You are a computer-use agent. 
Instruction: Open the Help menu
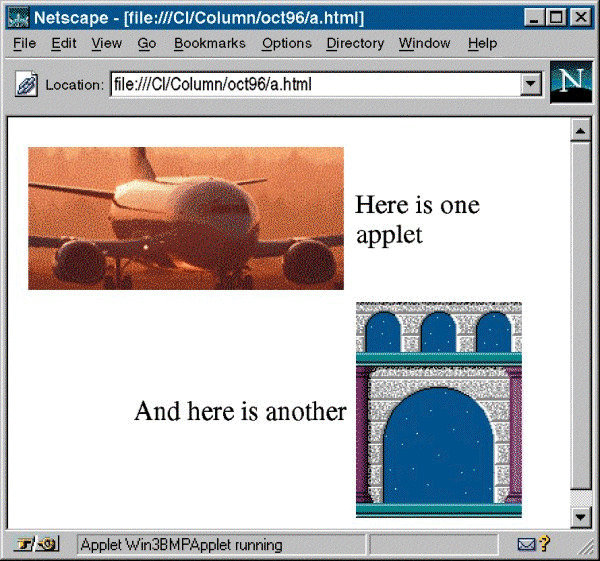(x=482, y=44)
